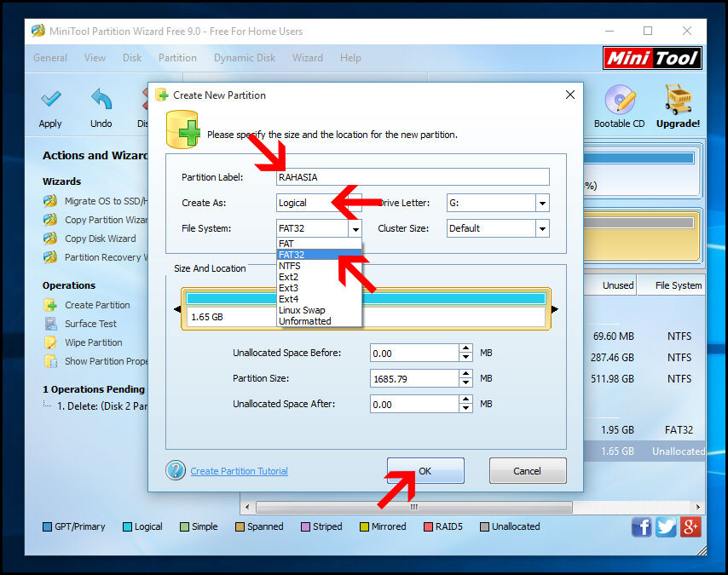The image size is (728, 575).
Task: Increase Unallocated Space After with up arrow
Action: tap(465, 400)
